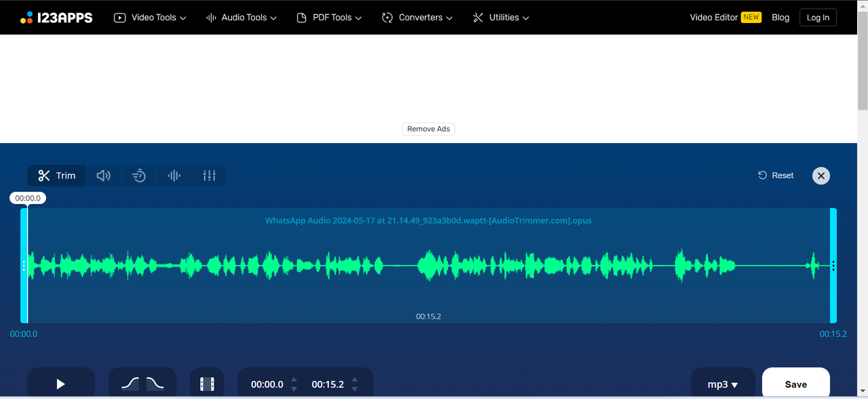Open the Video Tools menu
This screenshot has width=868, height=399.
[150, 18]
